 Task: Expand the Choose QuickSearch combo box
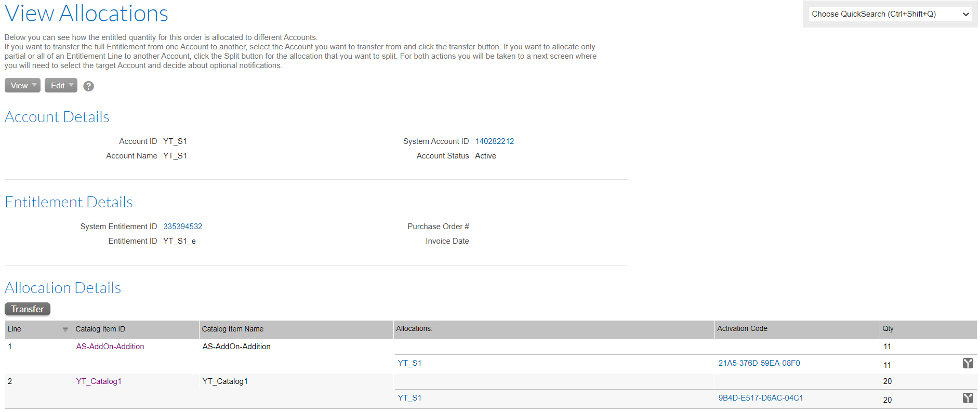pyautogui.click(x=890, y=14)
